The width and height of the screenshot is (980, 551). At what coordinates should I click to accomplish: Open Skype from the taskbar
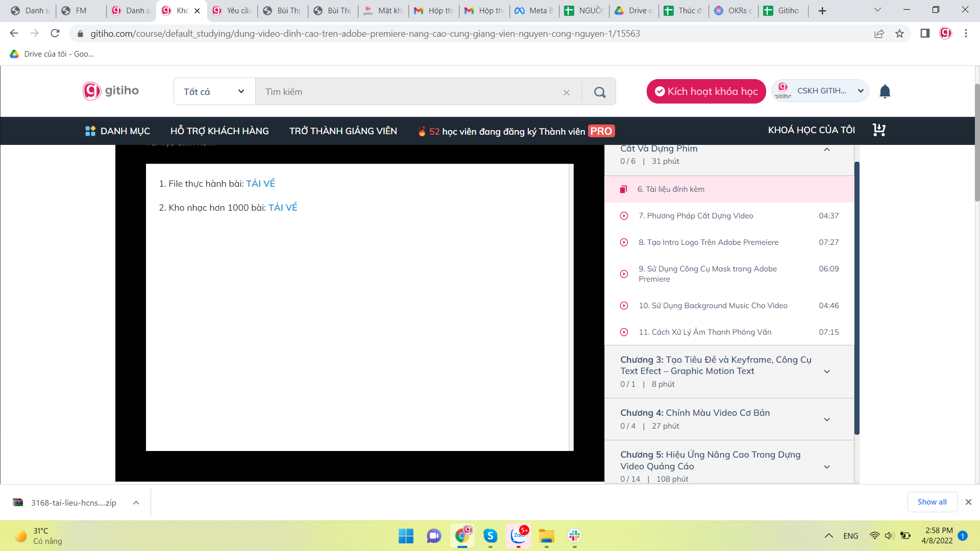tap(490, 536)
